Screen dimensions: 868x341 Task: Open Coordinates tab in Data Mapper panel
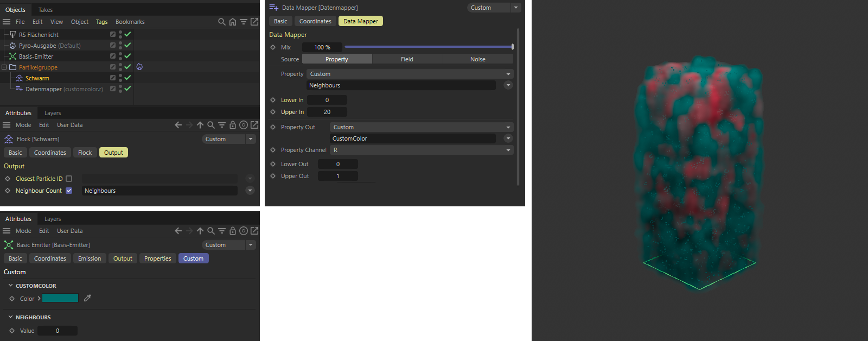click(x=315, y=21)
